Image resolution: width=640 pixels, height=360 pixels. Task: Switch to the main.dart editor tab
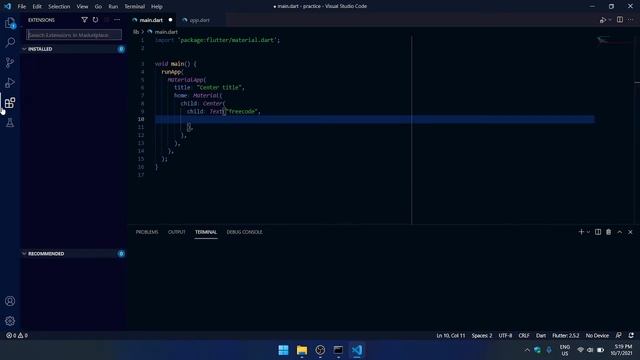151,20
